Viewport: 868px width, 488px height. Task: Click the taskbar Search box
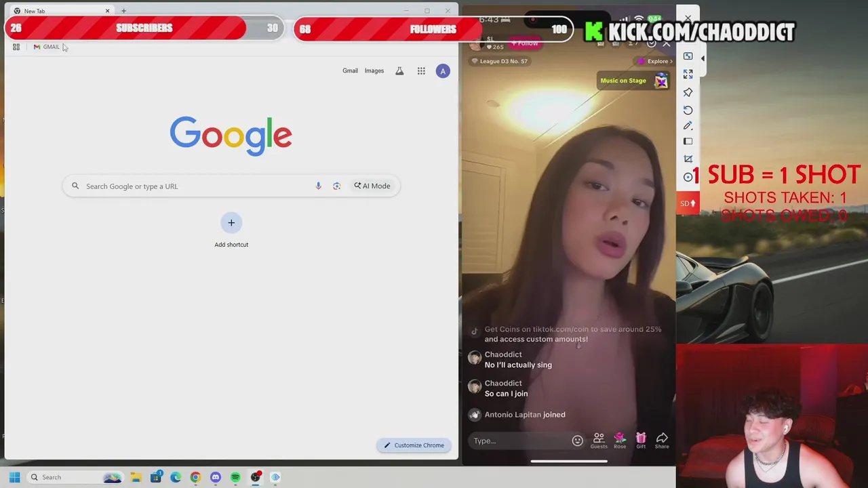(x=75, y=477)
